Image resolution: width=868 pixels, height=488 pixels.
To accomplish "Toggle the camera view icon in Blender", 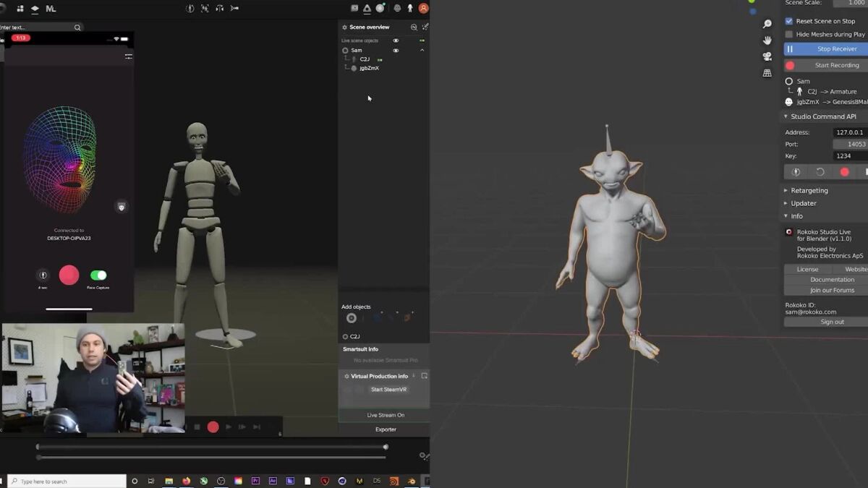I will coord(767,56).
